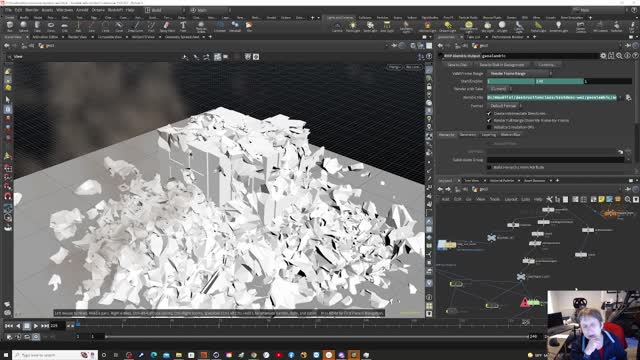Open the Help menu in the main menu bar
The image size is (640, 360).
pos(130,10)
